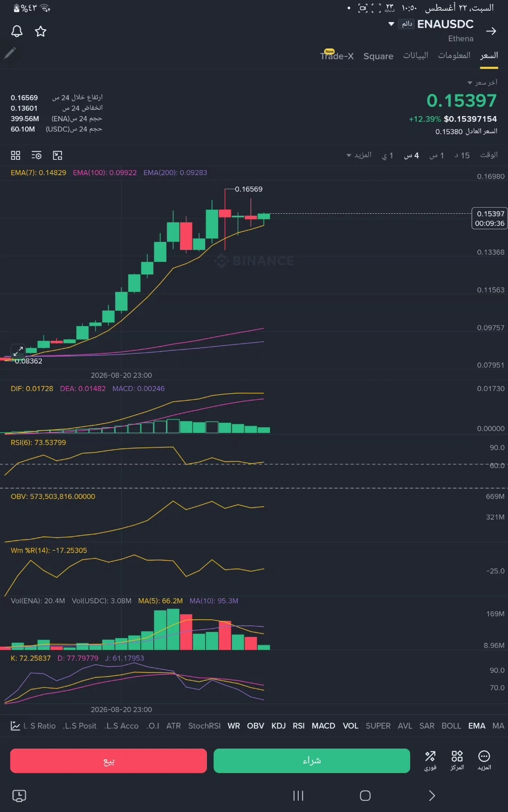Expand more timeframes (المزيد) dropdown
The width and height of the screenshot is (508, 812).
point(359,155)
